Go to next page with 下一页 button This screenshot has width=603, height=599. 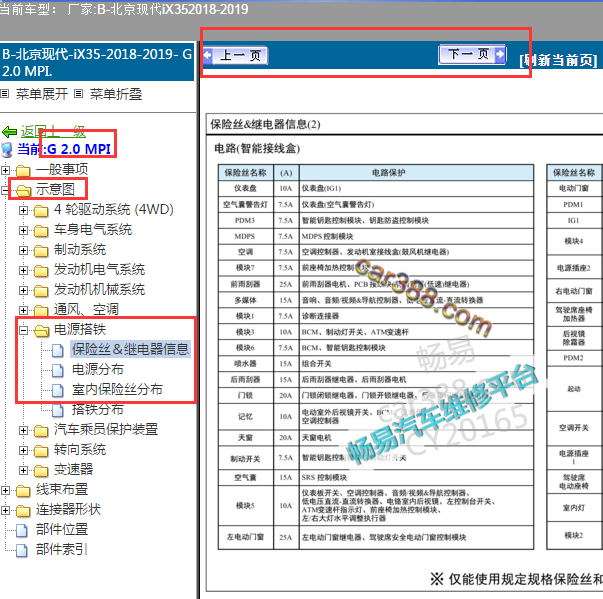click(x=472, y=55)
